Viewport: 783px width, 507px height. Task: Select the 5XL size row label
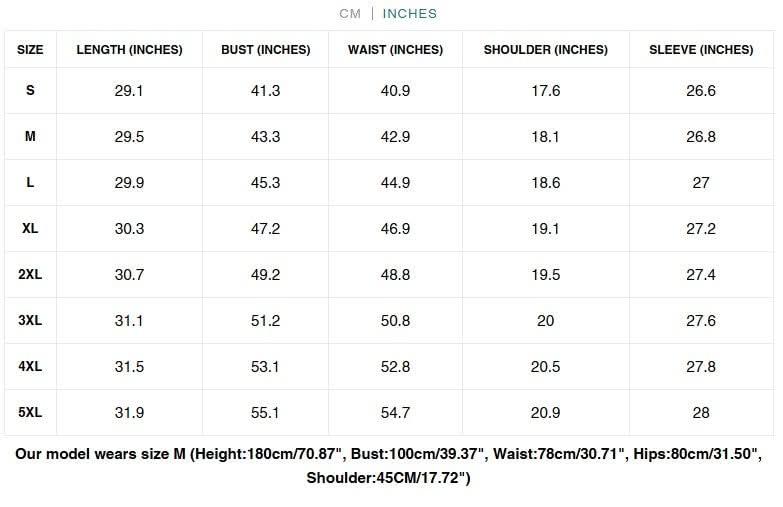coord(30,412)
